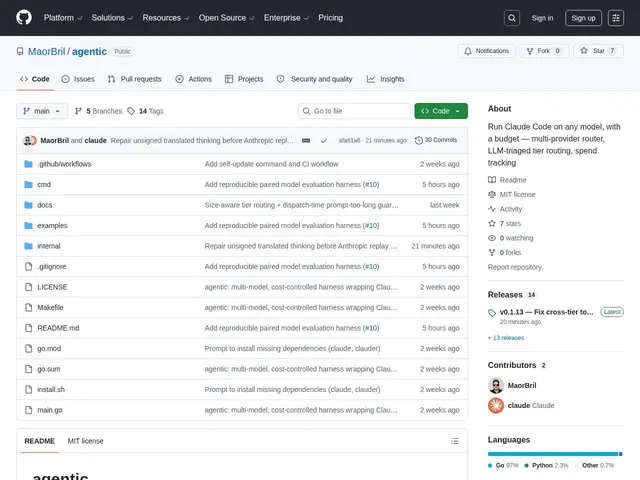Viewport: 640px width, 480px height.
Task: Click the Activity pulse icon
Action: [x=492, y=209]
